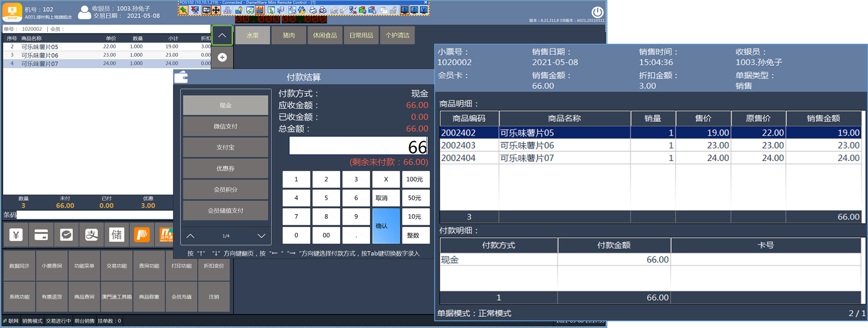The image size is (868, 328).
Task: Open the 个护清洁 category tab
Action: click(397, 35)
